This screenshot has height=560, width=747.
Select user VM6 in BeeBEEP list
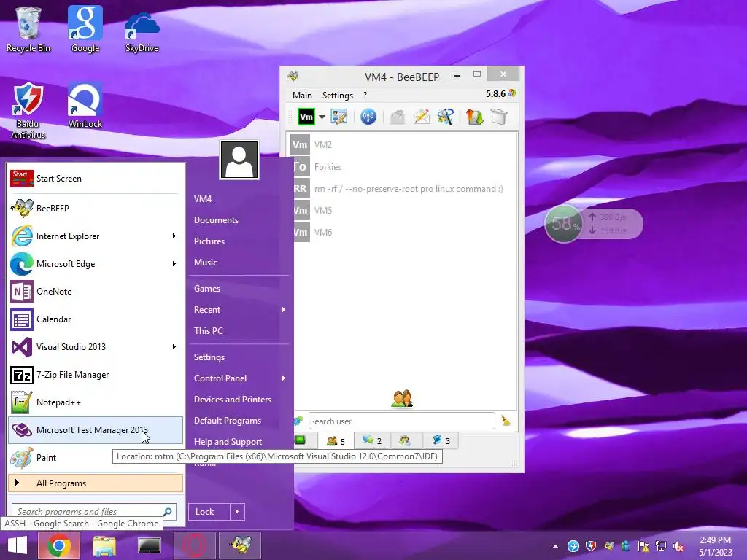point(403,233)
